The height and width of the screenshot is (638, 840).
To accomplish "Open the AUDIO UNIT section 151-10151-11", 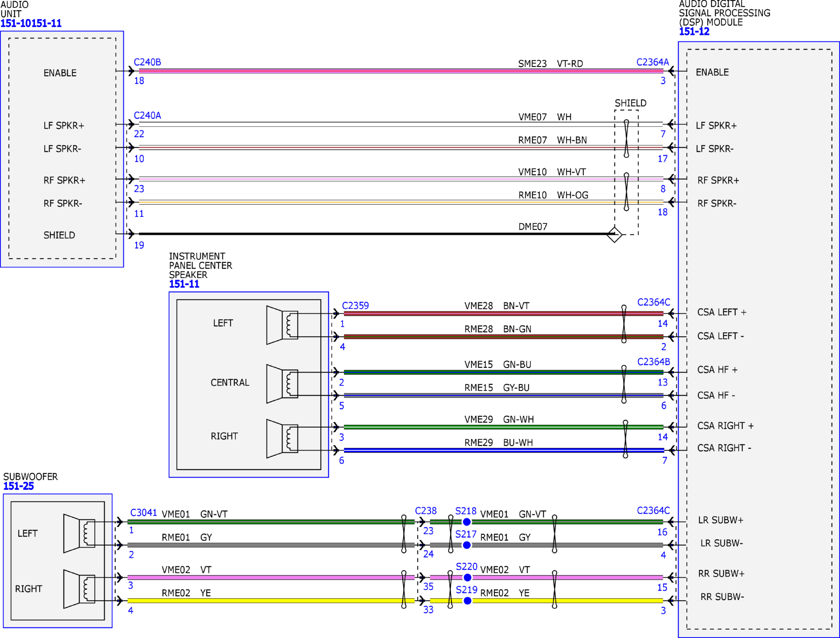I will click(x=31, y=23).
